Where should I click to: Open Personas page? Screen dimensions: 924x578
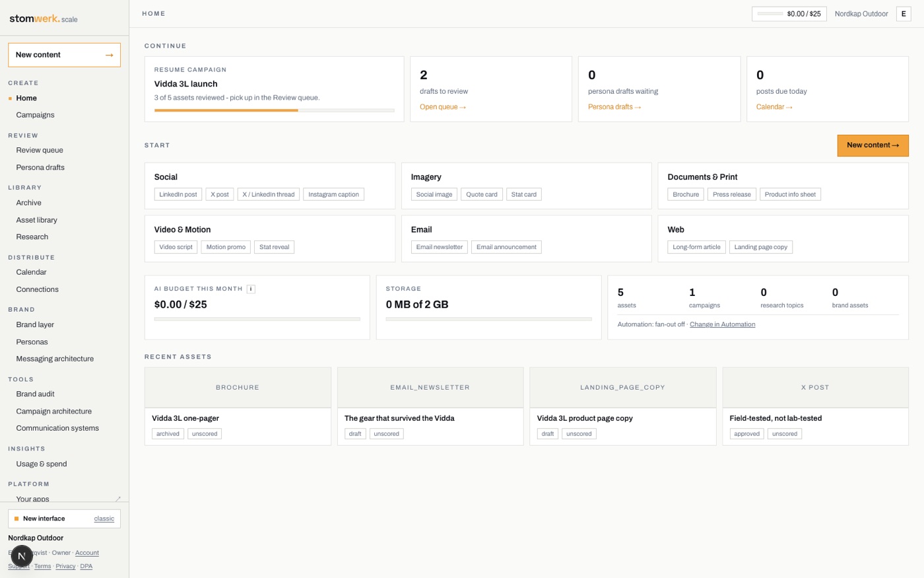pos(32,342)
